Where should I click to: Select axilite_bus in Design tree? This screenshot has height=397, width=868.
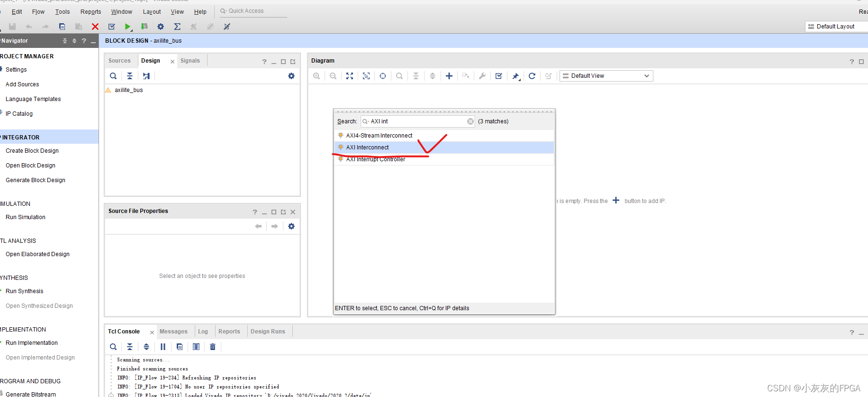[x=128, y=90]
